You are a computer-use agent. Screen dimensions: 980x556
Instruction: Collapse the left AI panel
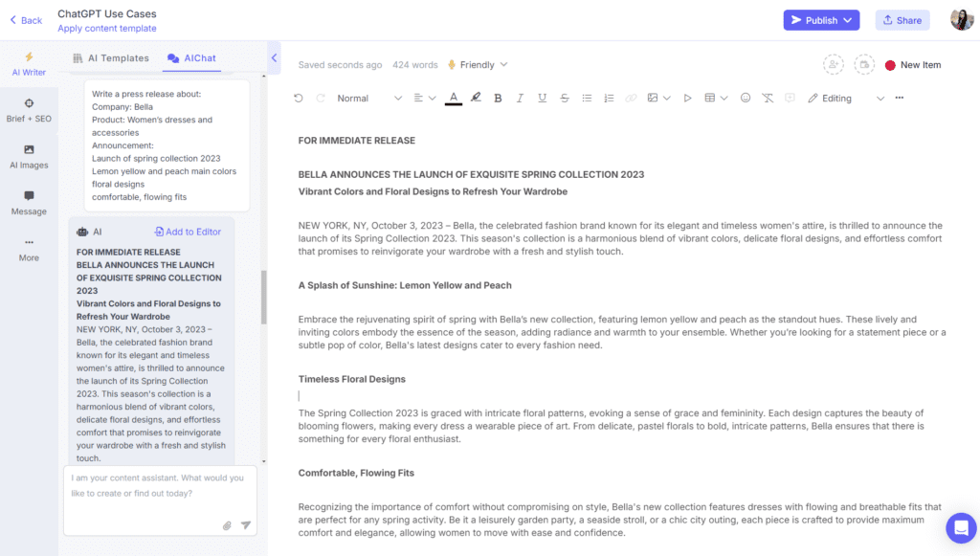[x=274, y=58]
